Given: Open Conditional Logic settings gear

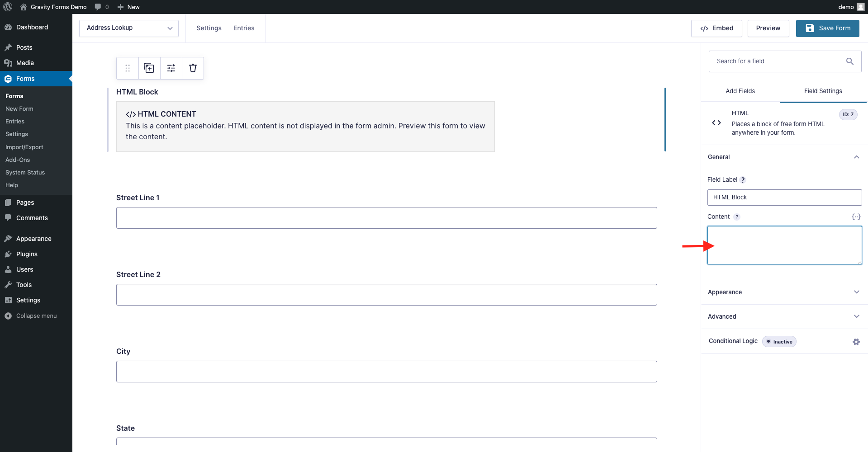Looking at the screenshot, I should tap(856, 342).
